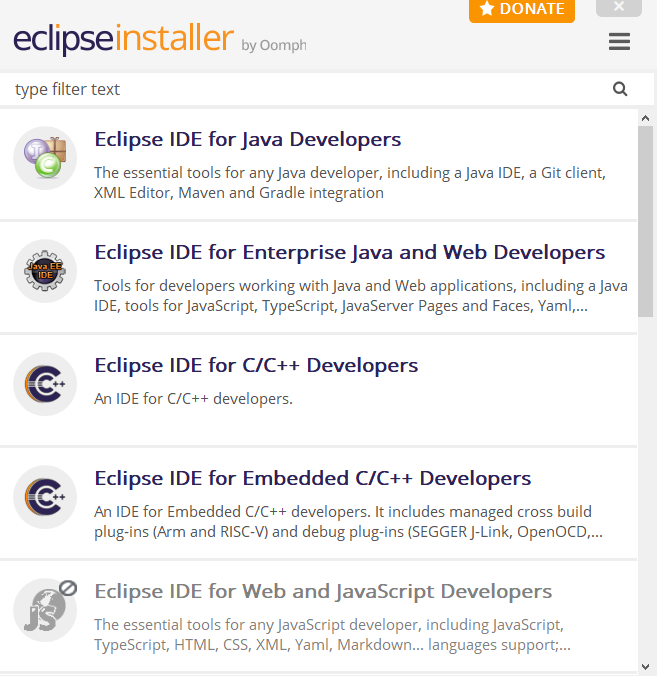Click the Java Developers package icon
This screenshot has width=657, height=676.
click(x=45, y=158)
